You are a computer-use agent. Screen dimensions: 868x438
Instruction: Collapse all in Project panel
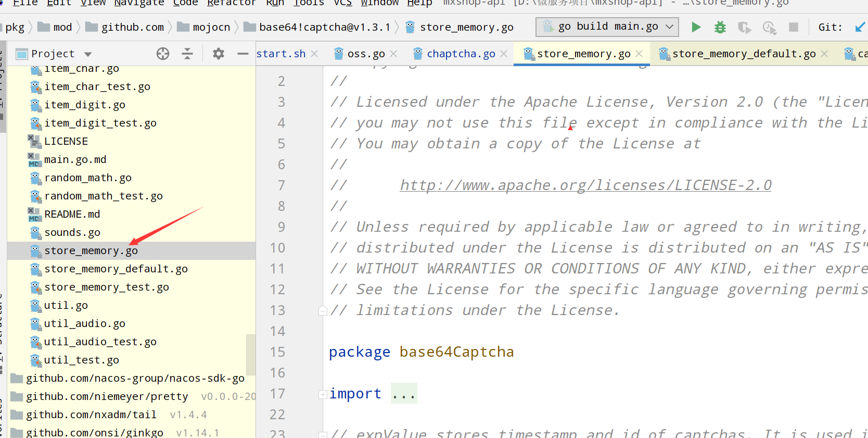187,54
